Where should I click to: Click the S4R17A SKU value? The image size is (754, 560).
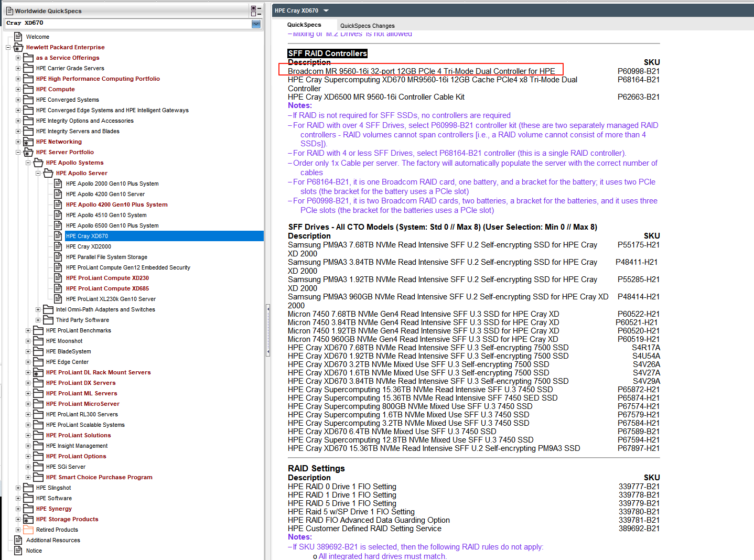coord(646,348)
